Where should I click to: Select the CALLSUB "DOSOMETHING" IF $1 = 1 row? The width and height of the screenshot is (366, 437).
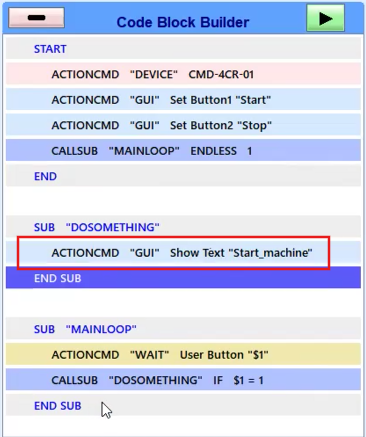pos(183,380)
